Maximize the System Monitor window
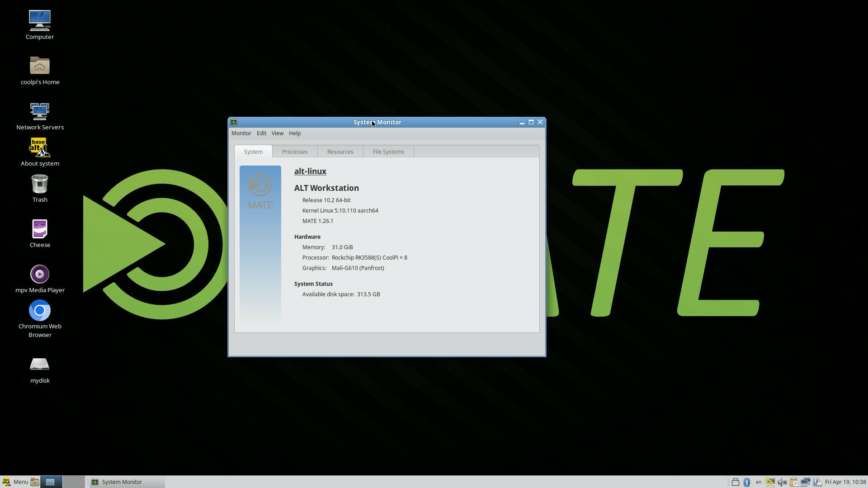Viewport: 868px width, 488px height. tap(531, 122)
